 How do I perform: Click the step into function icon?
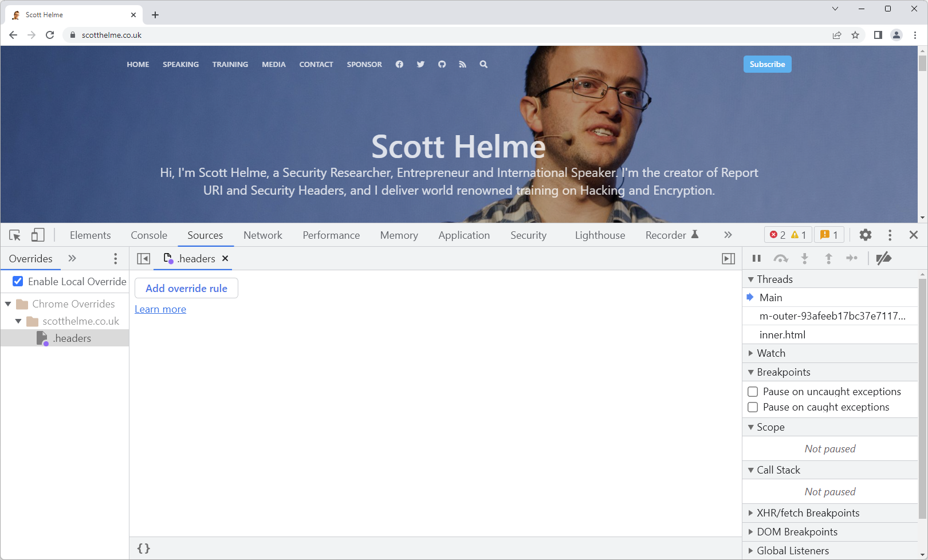point(805,258)
